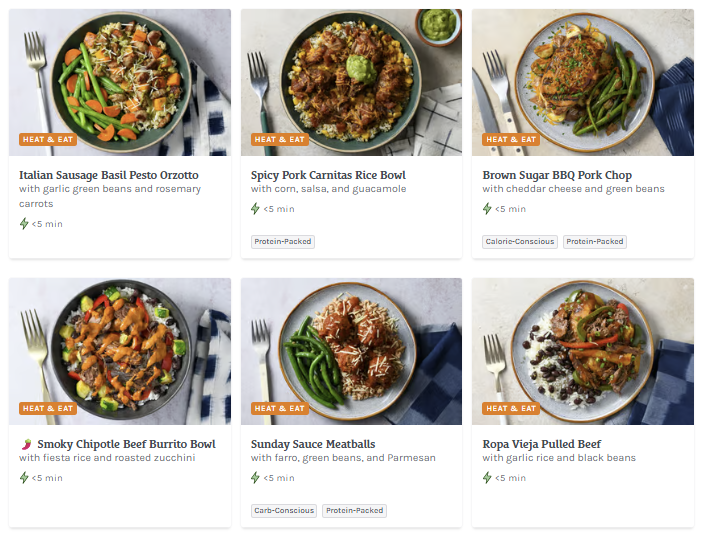Open Smoky Chipotle Beef Burrito Bowl title
This screenshot has height=535, width=703.
(126, 444)
